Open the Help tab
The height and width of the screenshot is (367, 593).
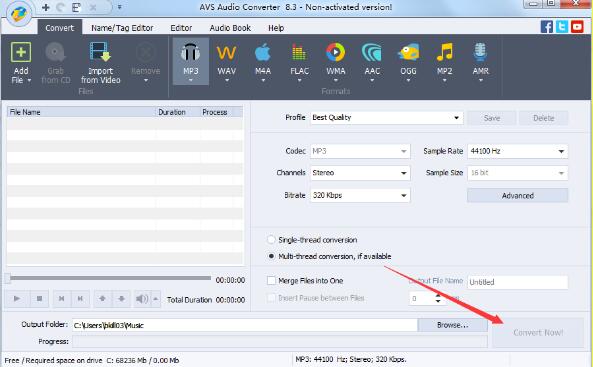(276, 28)
